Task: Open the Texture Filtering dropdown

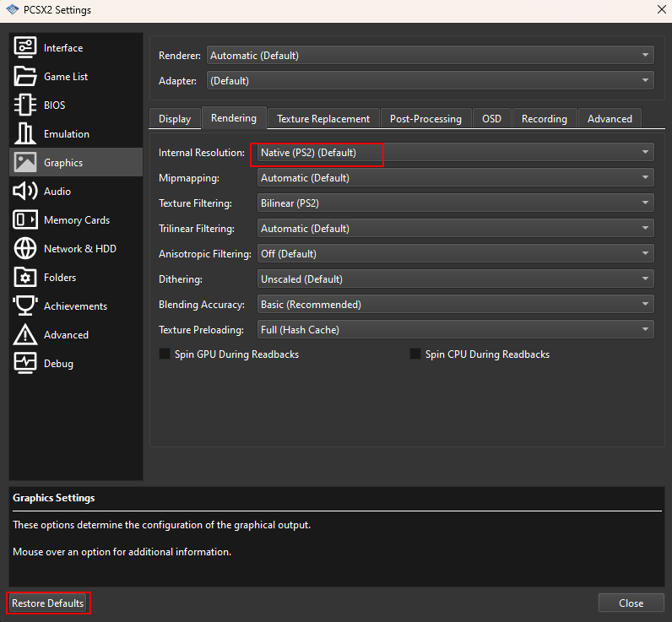Action: pos(455,203)
